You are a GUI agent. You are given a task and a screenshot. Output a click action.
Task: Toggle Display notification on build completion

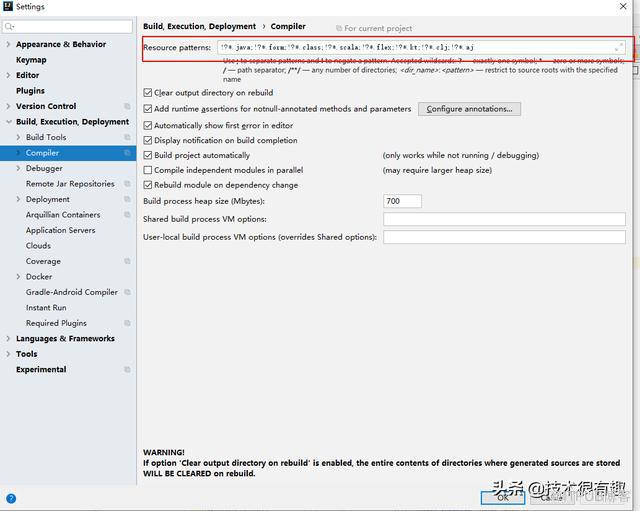coord(148,140)
